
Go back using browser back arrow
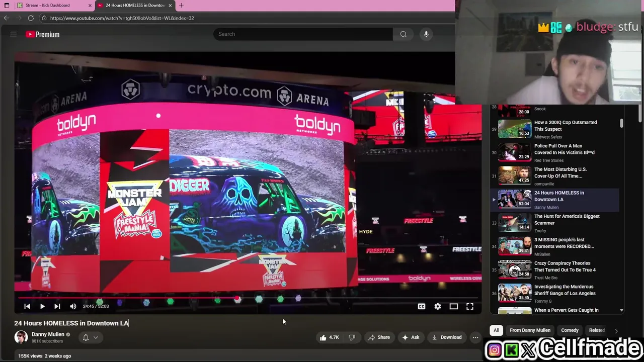[x=7, y=18]
